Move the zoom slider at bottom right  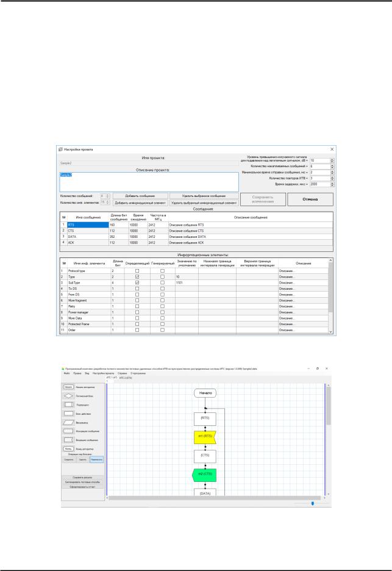pyautogui.click(x=312, y=503)
